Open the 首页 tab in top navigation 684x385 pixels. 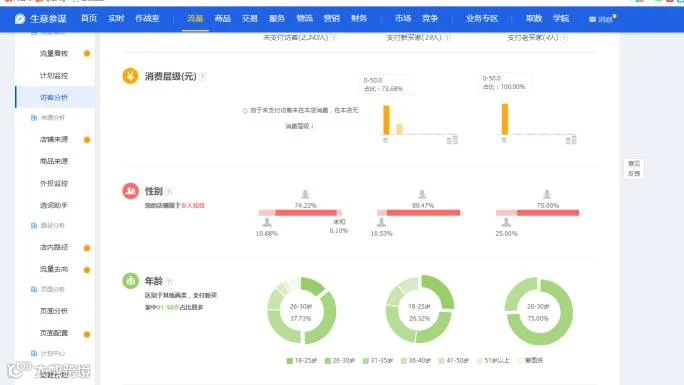click(89, 18)
